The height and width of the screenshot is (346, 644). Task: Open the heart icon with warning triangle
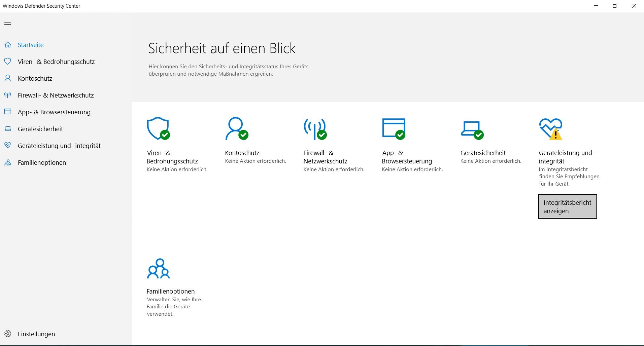pyautogui.click(x=551, y=129)
